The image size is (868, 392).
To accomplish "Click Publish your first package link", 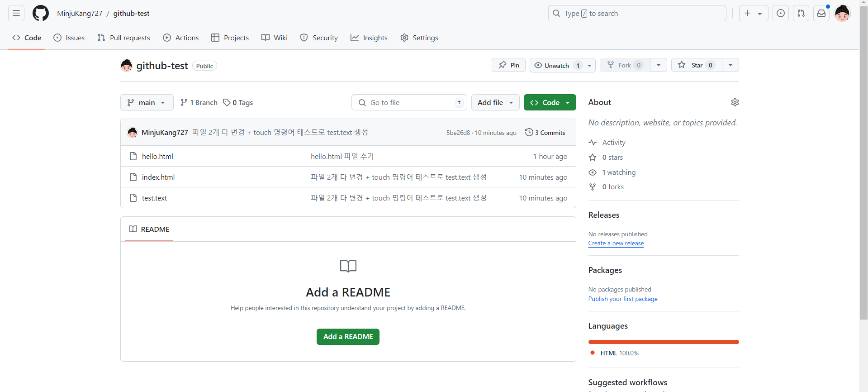I will pyautogui.click(x=623, y=299).
